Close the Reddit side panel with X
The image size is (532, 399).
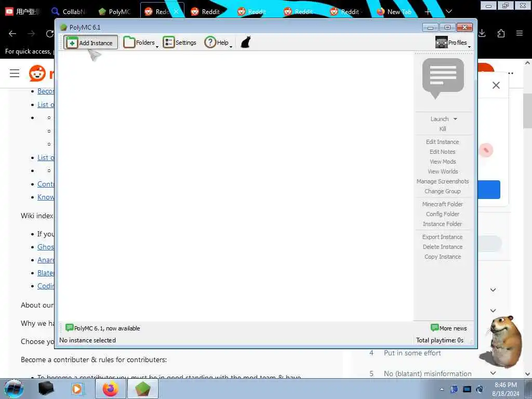[x=496, y=85]
